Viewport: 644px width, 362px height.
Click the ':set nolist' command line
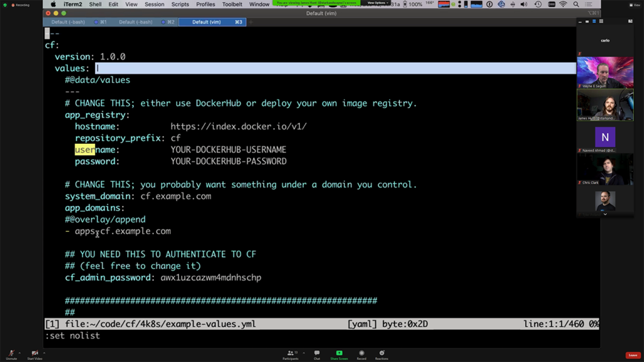[72, 336]
